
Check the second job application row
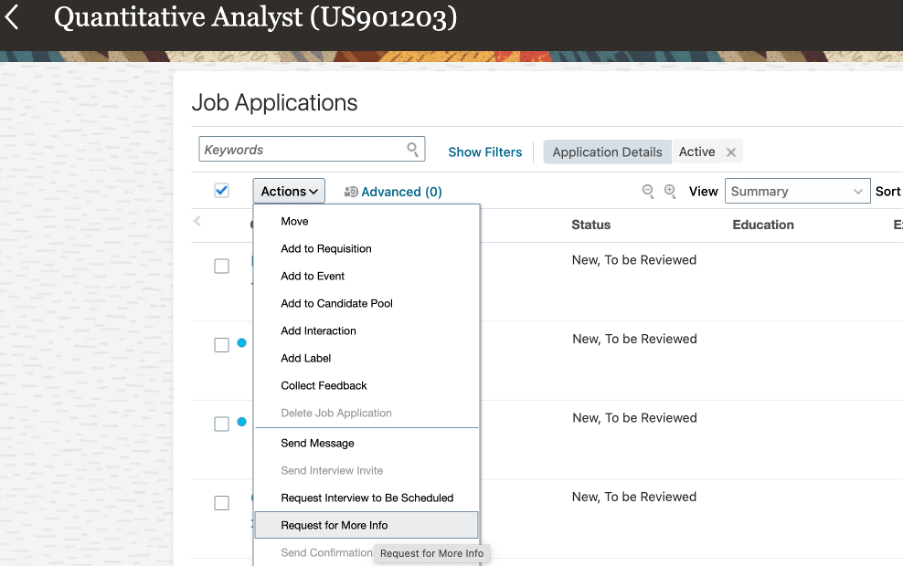pos(222,345)
